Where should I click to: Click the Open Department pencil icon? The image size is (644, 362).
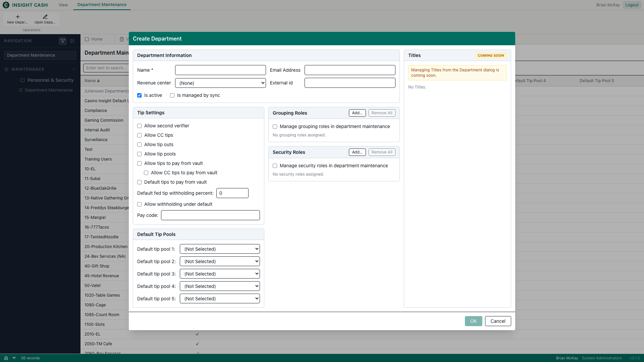[x=45, y=17]
